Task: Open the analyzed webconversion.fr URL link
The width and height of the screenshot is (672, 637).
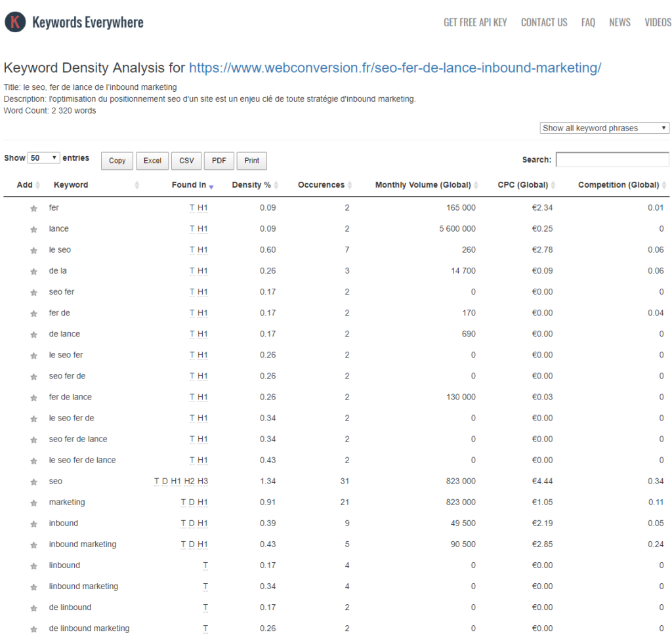Action: [395, 68]
